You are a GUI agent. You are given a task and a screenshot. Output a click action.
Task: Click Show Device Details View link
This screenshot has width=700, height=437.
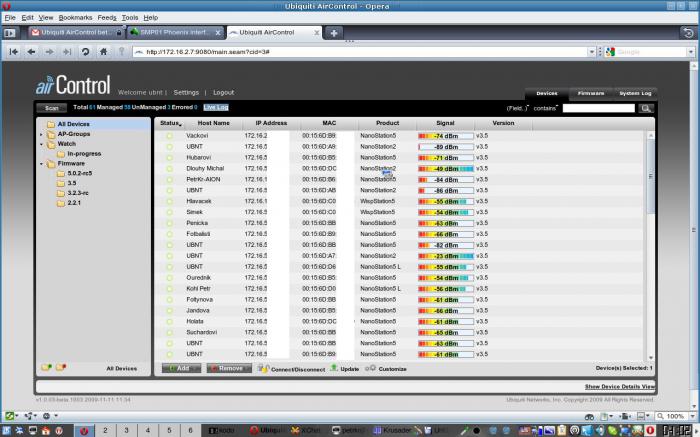620,387
